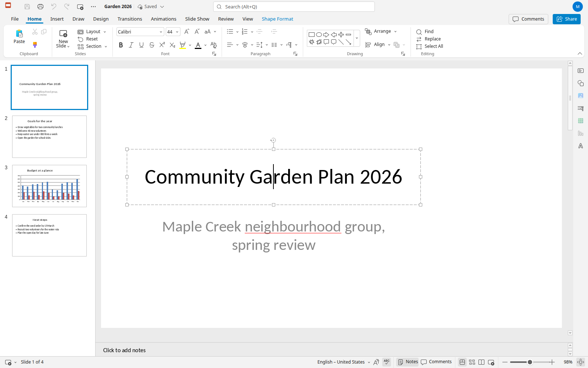Image resolution: width=588 pixels, height=368 pixels.
Task: Select the rectangle shape in Drawing gallery
Action: click(312, 35)
